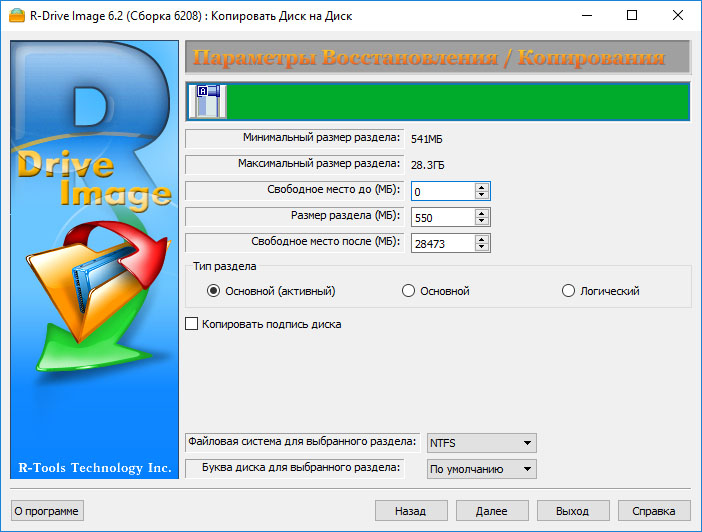Decrease "Свободное место до" value with down arrow
Image resolution: width=702 pixels, height=532 pixels.
tap(481, 195)
